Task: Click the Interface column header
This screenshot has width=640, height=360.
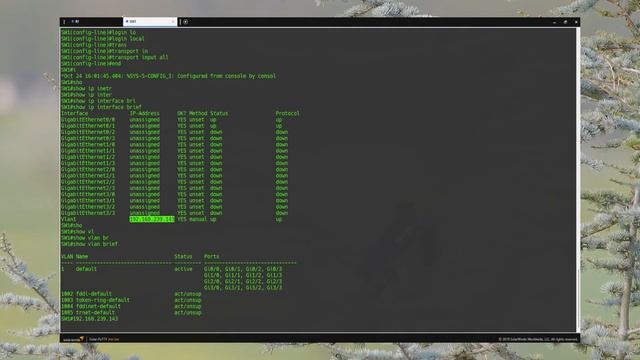Action: (74, 113)
